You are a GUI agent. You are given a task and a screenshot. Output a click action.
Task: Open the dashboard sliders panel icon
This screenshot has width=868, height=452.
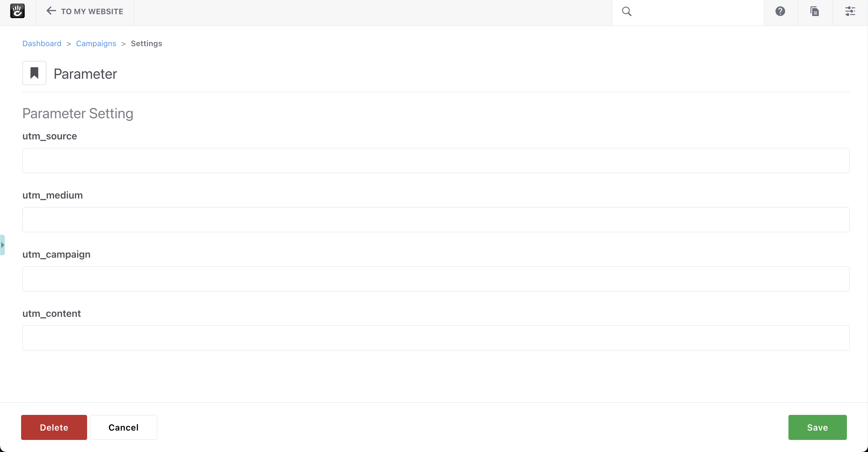(850, 11)
